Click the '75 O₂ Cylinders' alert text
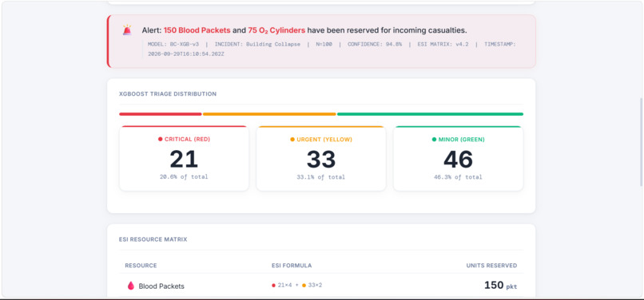Image resolution: width=644 pixels, height=300 pixels. click(x=276, y=30)
